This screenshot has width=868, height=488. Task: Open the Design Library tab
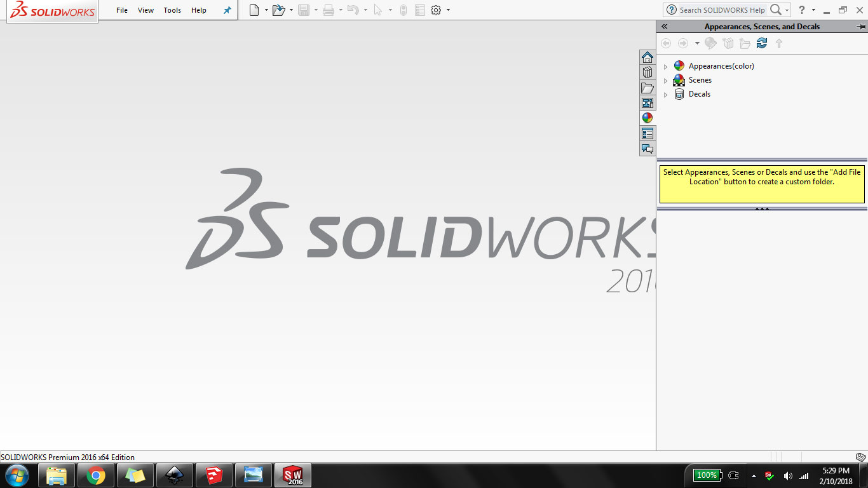pyautogui.click(x=648, y=72)
